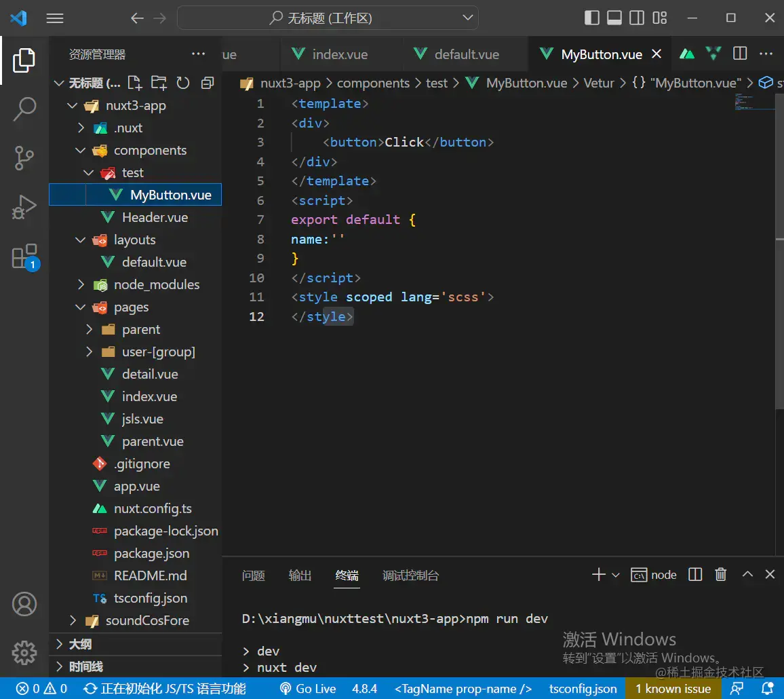Kill the terminal with trash icon
The image size is (784, 699).
click(x=721, y=575)
